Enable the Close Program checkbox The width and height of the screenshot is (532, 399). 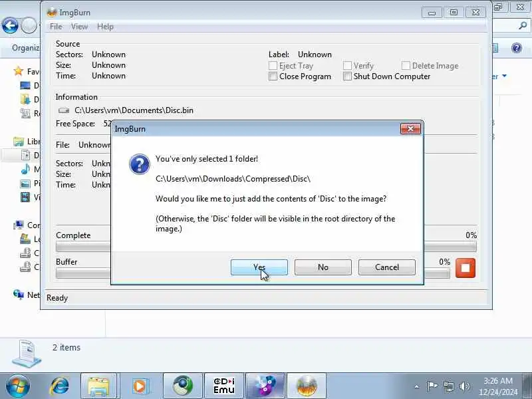(273, 76)
